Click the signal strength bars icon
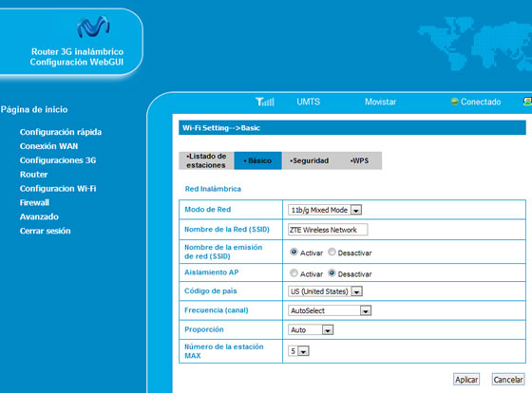The width and height of the screenshot is (532, 393). tap(265, 102)
